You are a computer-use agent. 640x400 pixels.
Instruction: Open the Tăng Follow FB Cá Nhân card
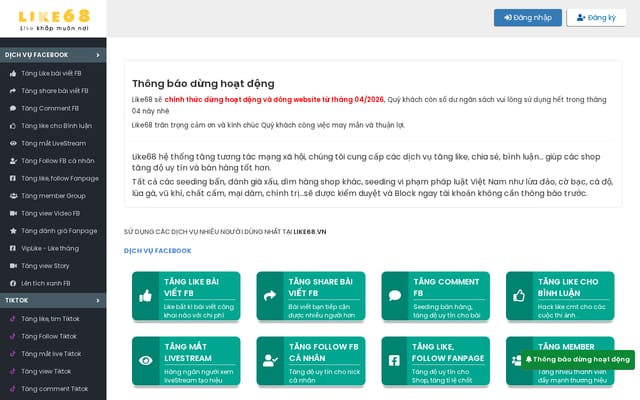(x=311, y=361)
